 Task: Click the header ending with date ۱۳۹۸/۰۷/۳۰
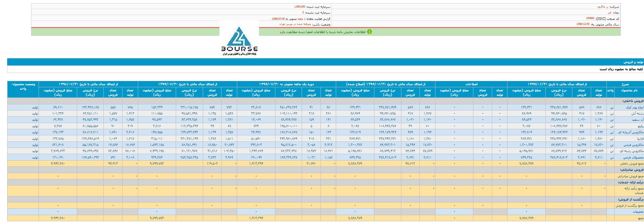88,84
